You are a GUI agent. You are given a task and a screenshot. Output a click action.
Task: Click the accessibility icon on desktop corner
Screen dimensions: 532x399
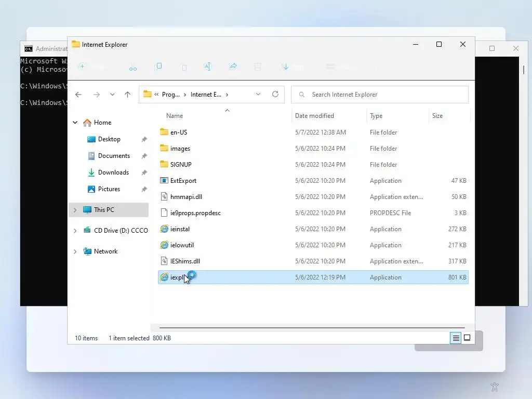point(495,387)
